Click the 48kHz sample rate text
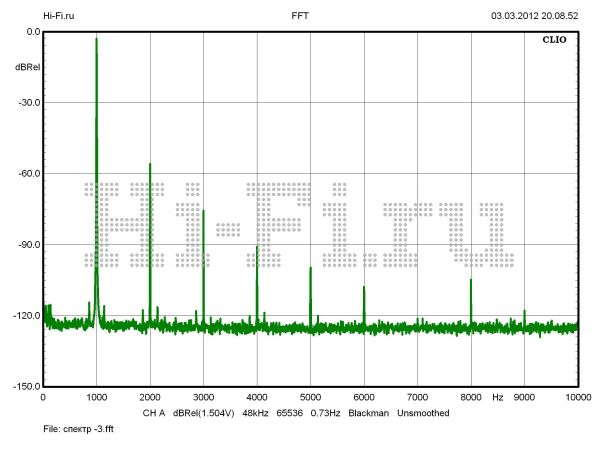 (259, 412)
